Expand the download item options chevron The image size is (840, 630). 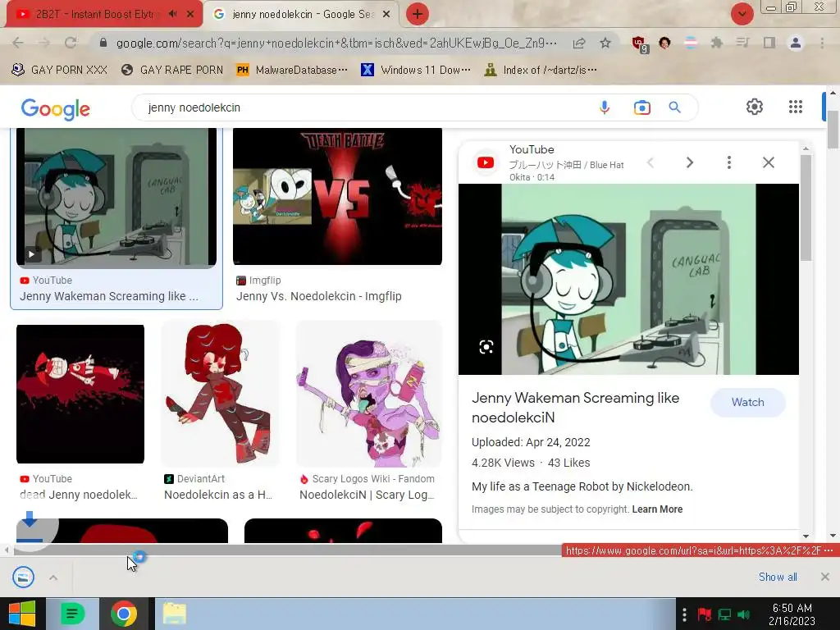(53, 577)
